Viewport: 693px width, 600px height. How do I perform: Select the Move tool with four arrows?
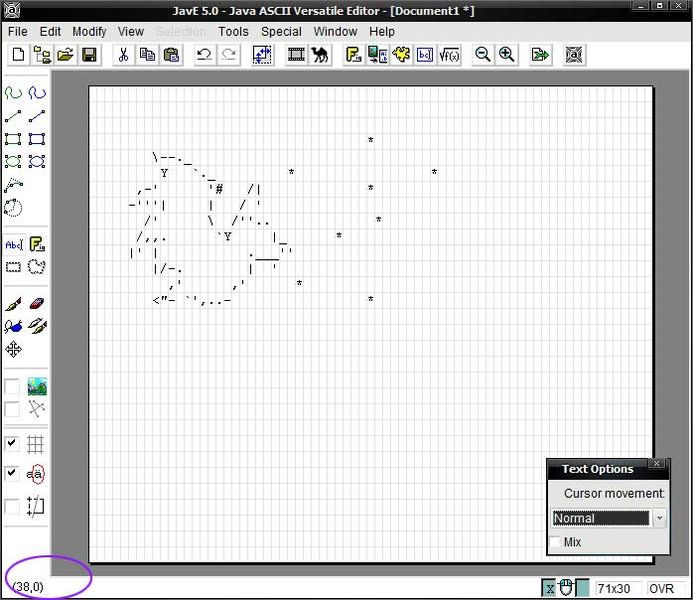click(13, 349)
